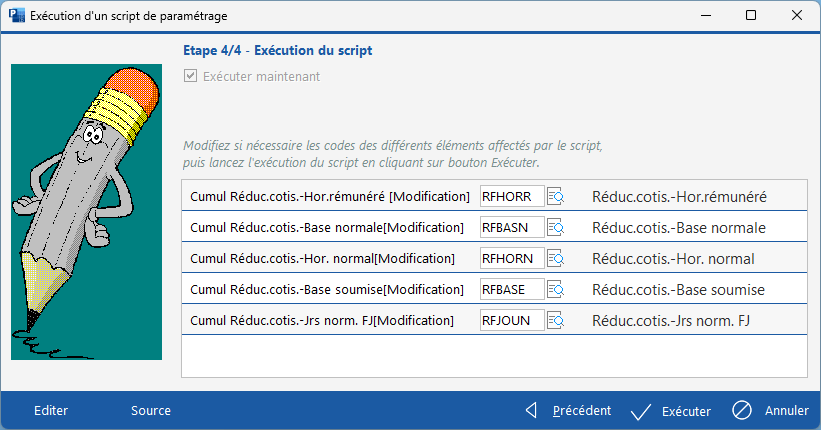Image resolution: width=821 pixels, height=430 pixels.
Task: Open the search icon next to RFHORN
Action: (556, 259)
